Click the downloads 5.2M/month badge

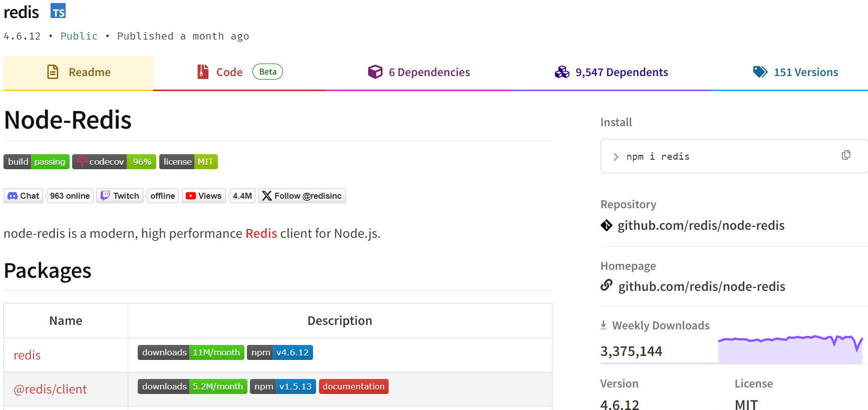pyautogui.click(x=192, y=386)
